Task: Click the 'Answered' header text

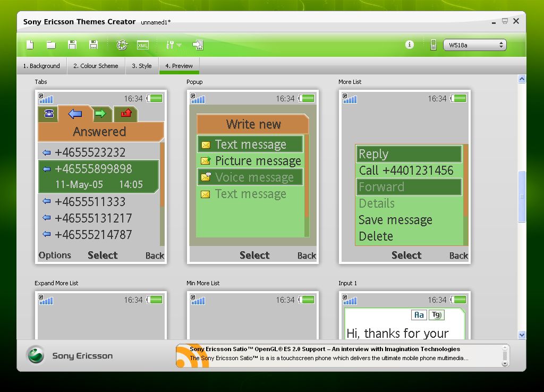Action: pos(99,132)
